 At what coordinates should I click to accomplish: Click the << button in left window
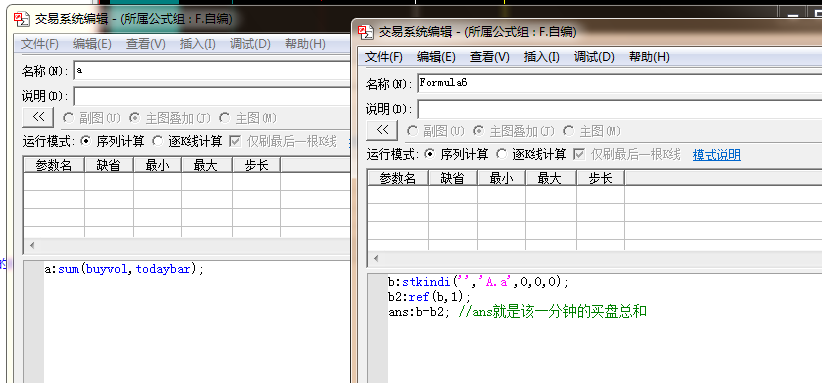[38, 117]
